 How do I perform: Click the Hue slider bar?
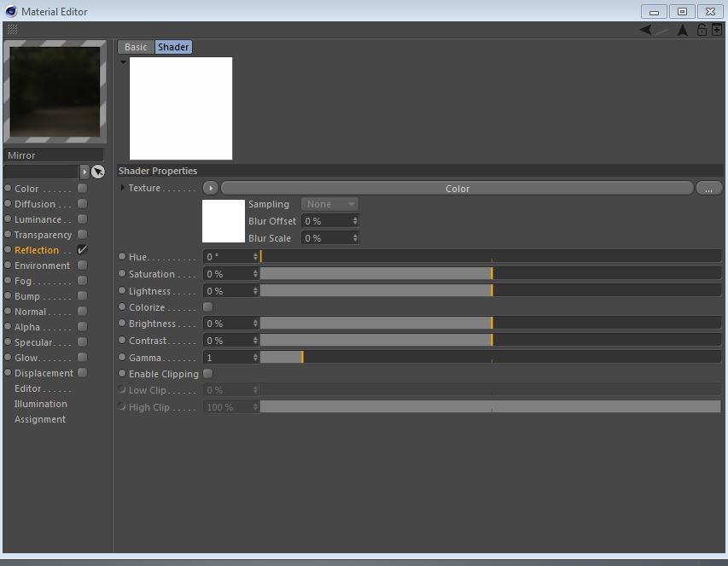click(490, 256)
